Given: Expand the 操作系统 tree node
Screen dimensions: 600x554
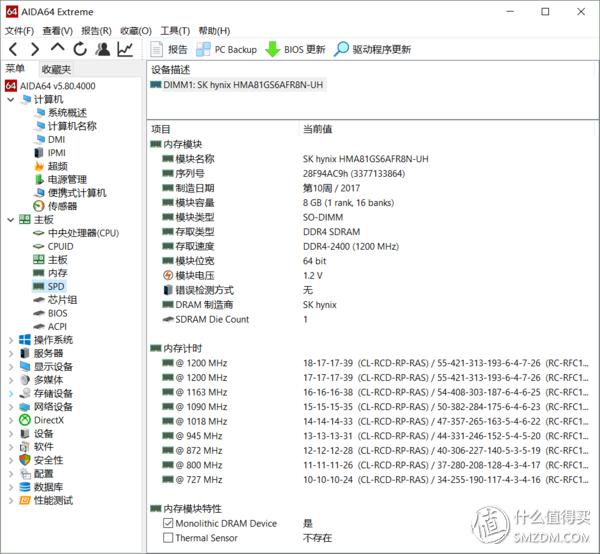Looking at the screenshot, I should [x=11, y=340].
